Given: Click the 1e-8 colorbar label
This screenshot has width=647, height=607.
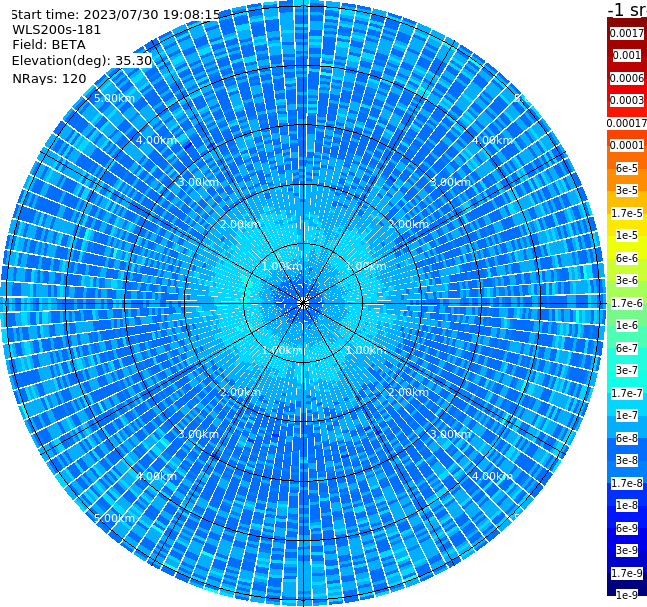Looking at the screenshot, I should click(x=627, y=505).
